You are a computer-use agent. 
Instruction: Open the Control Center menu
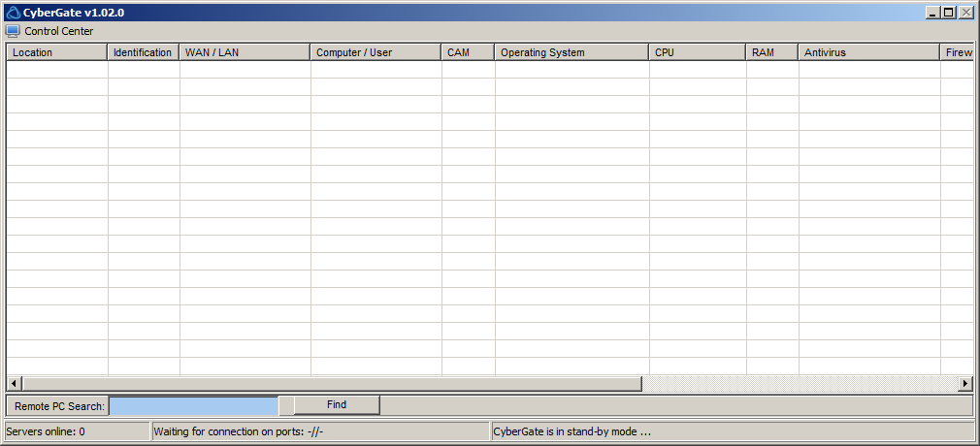tap(58, 31)
